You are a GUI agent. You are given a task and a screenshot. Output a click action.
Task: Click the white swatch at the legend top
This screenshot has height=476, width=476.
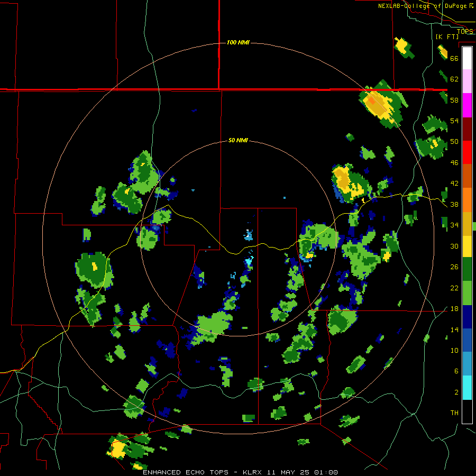pyautogui.click(x=467, y=58)
